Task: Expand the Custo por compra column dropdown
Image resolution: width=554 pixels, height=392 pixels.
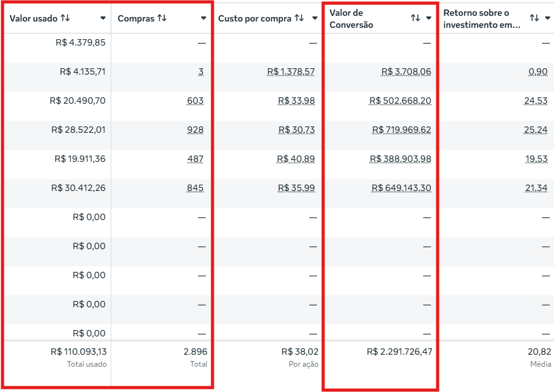Action: click(x=315, y=18)
